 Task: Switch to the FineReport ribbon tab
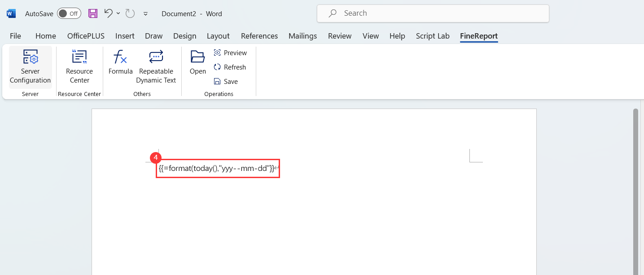coord(478,36)
